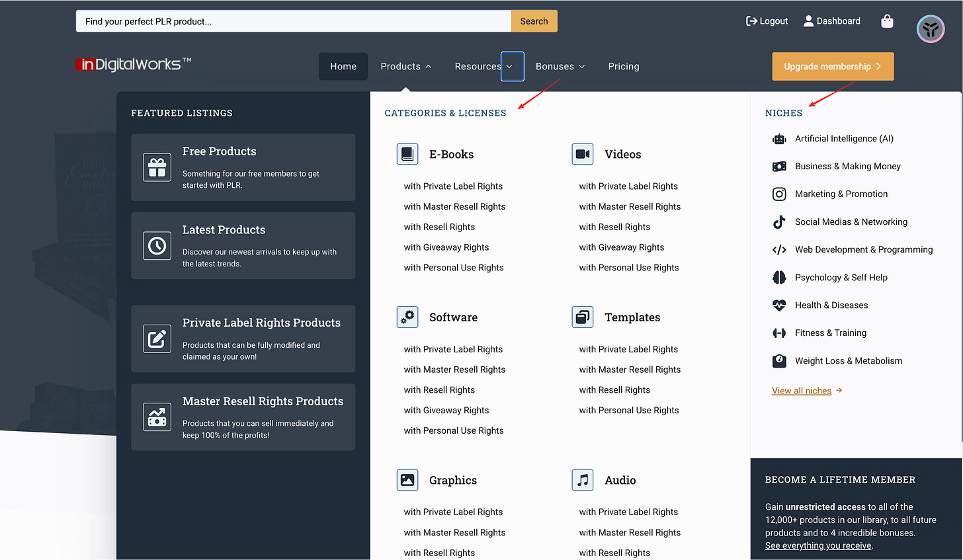This screenshot has height=560, width=963.
Task: Select Business & Making Money niche
Action: click(848, 167)
